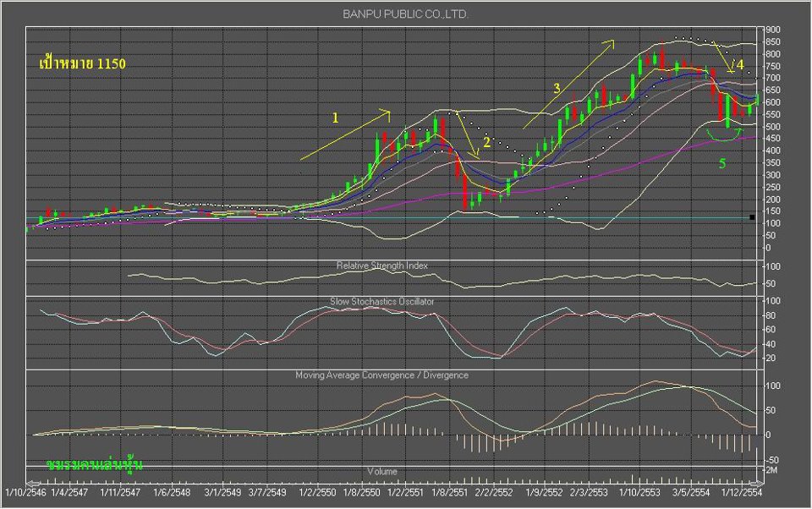The height and width of the screenshot is (509, 812).
Task: Click the 500 price axis value
Action: pos(772,127)
